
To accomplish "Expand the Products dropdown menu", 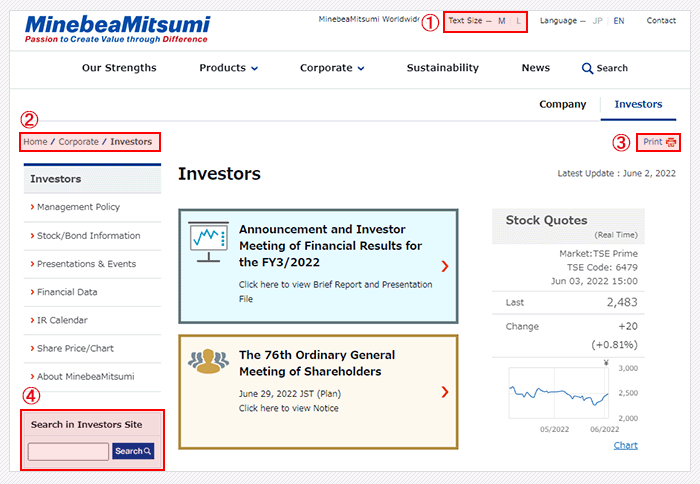I will [228, 68].
